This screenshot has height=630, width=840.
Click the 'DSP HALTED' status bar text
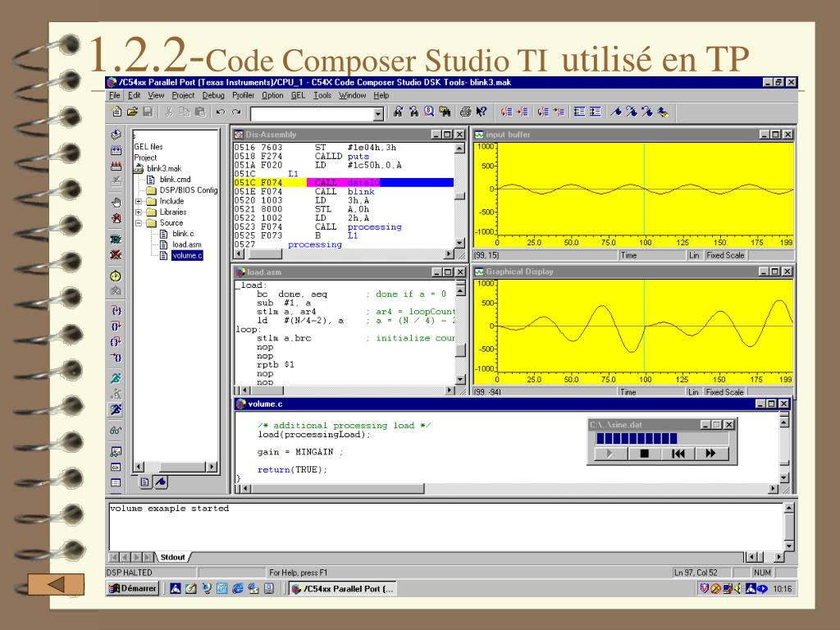point(129,573)
